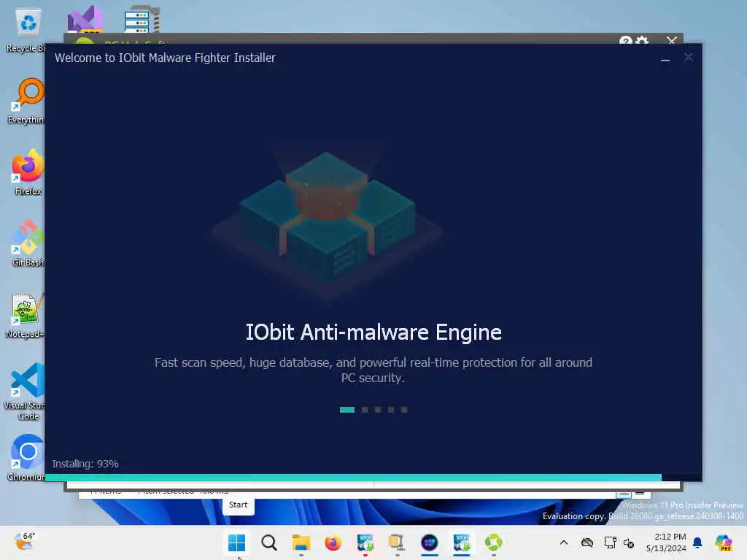Screen dimensions: 747x560
Task: Select the Visual Studio Code desktop shortcut
Action: click(x=26, y=392)
